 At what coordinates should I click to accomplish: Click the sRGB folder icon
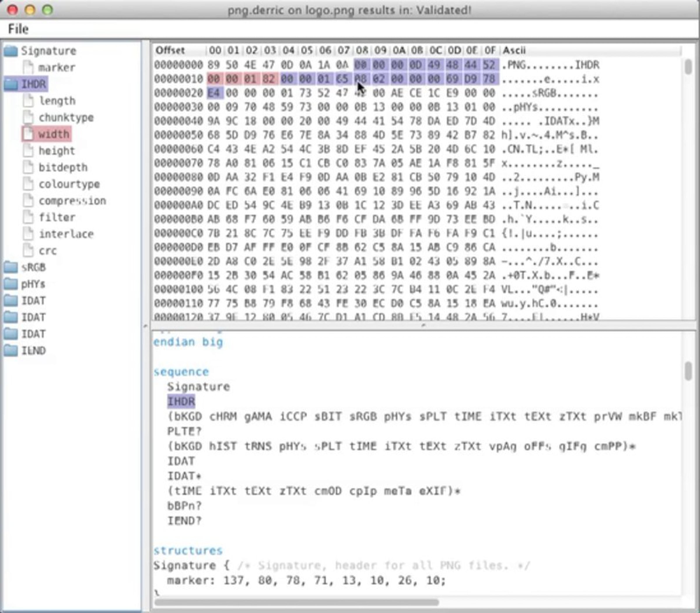click(11, 268)
